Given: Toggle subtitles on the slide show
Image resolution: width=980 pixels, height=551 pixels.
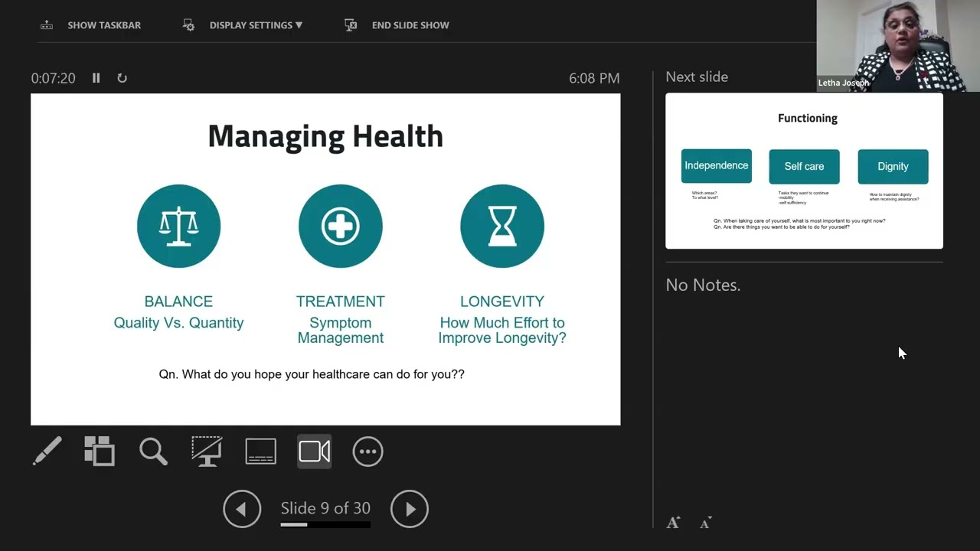Looking at the screenshot, I should 260,452.
